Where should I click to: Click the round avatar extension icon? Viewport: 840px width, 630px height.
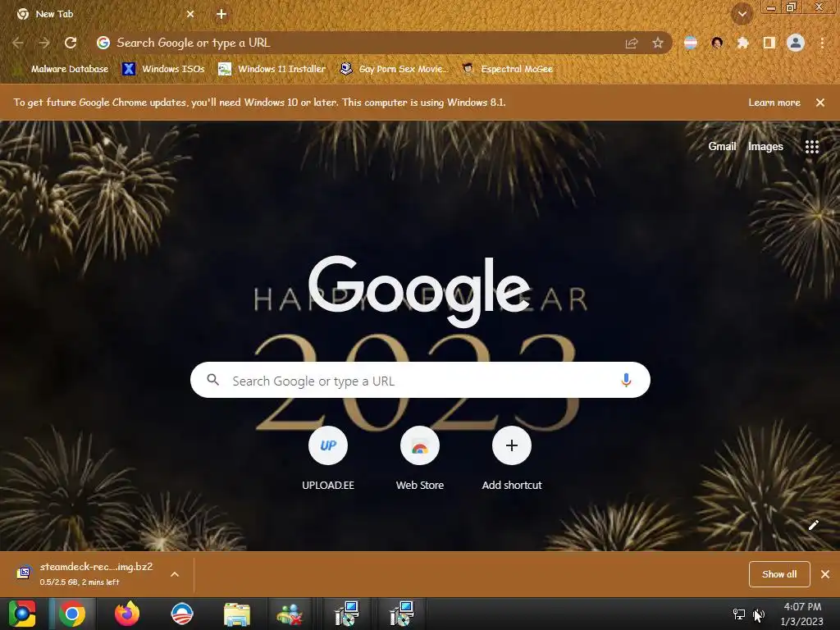[x=717, y=43]
